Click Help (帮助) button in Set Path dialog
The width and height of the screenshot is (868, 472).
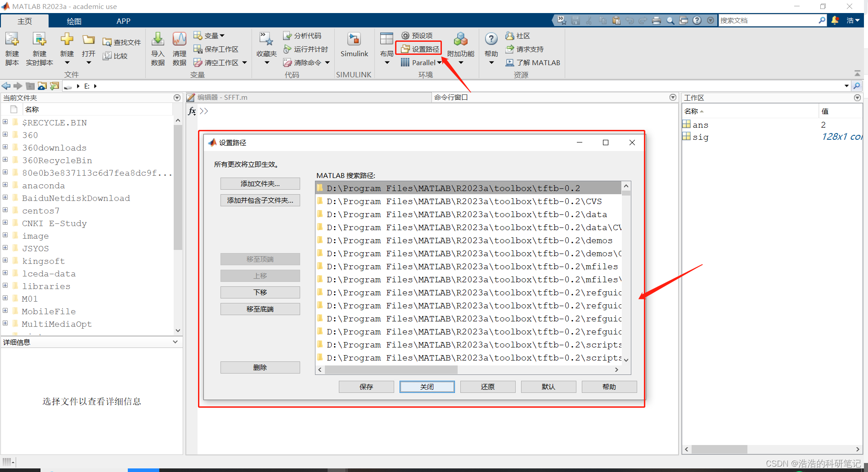click(609, 387)
